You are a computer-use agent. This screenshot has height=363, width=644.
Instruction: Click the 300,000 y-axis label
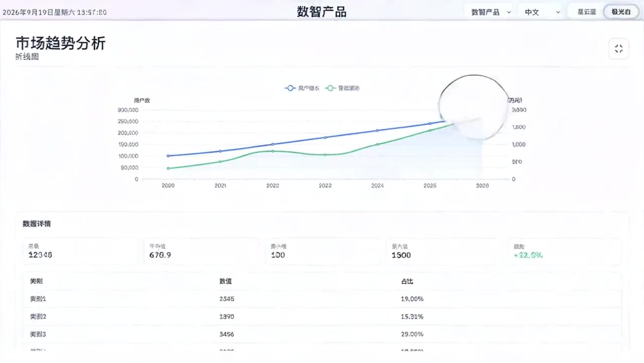click(x=128, y=110)
